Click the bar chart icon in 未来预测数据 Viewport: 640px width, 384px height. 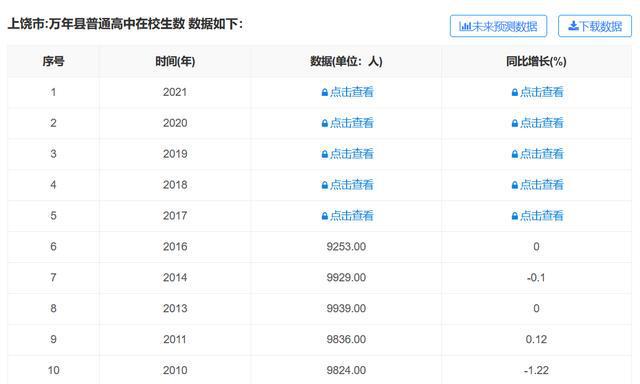(465, 27)
